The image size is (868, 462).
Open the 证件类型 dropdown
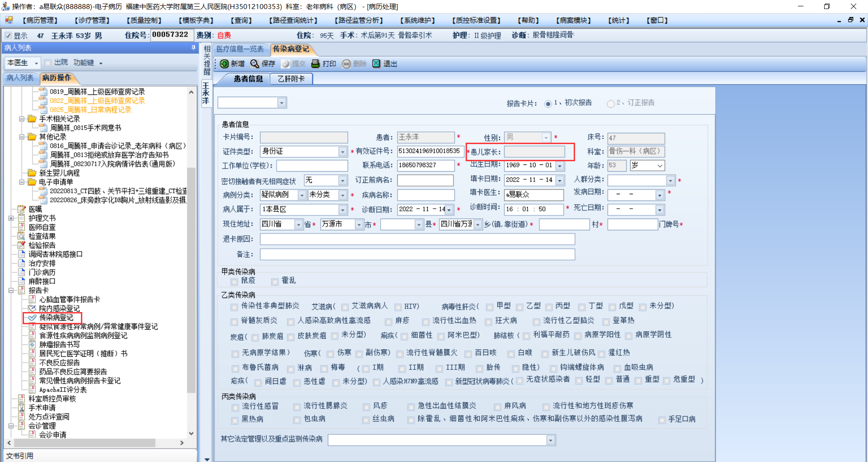[x=343, y=152]
